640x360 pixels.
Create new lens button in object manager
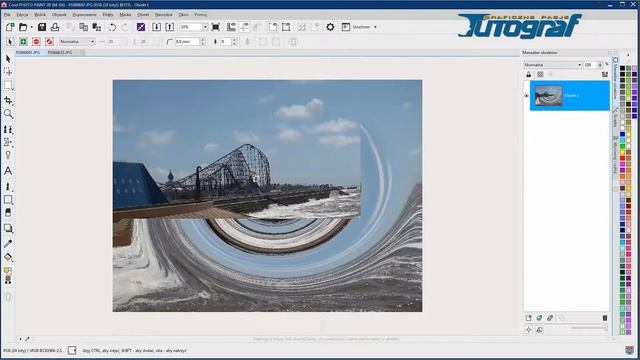click(539, 318)
